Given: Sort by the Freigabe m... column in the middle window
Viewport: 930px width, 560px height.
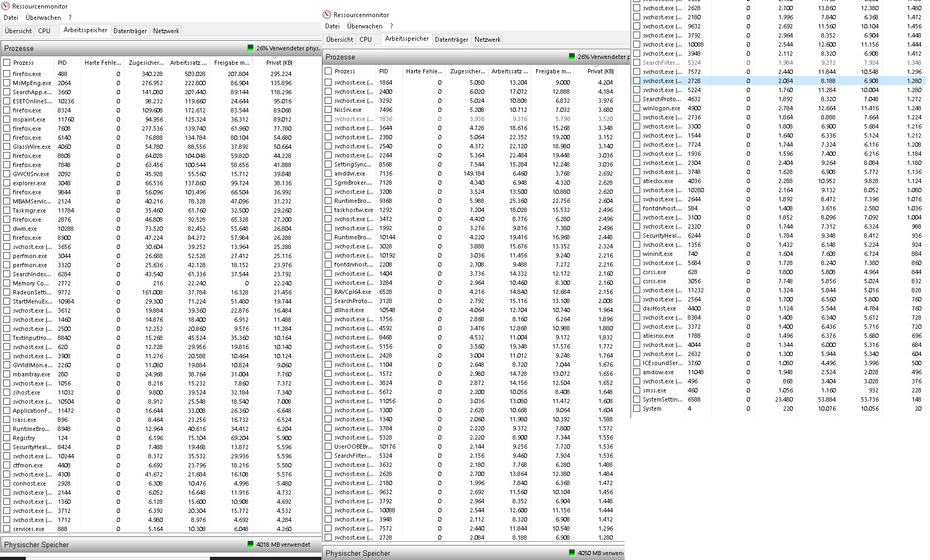Looking at the screenshot, I should [552, 71].
